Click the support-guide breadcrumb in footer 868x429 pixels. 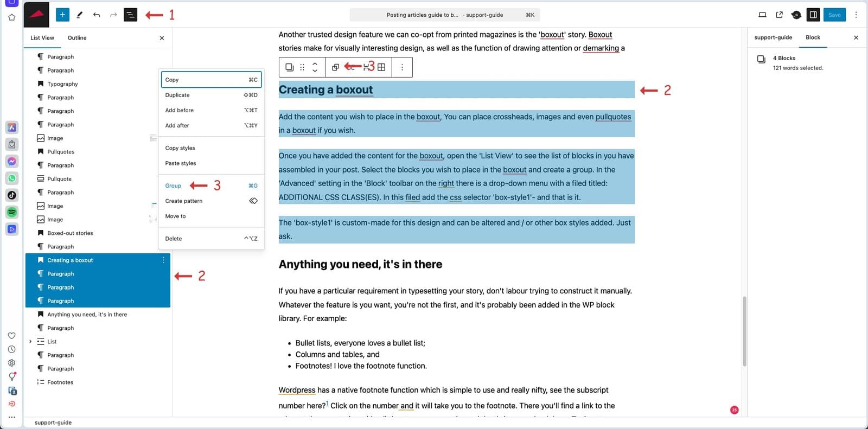pyautogui.click(x=53, y=422)
